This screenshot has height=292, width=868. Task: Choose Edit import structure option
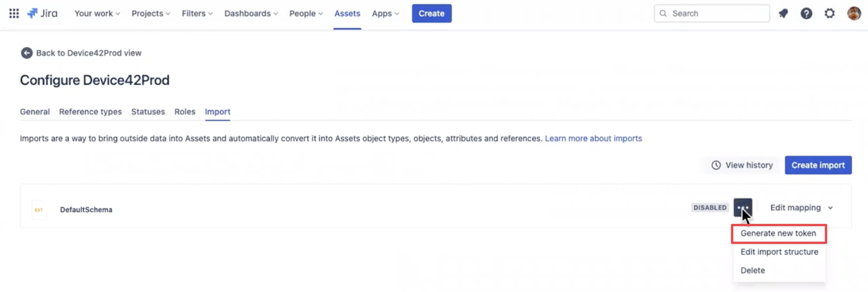click(x=779, y=252)
